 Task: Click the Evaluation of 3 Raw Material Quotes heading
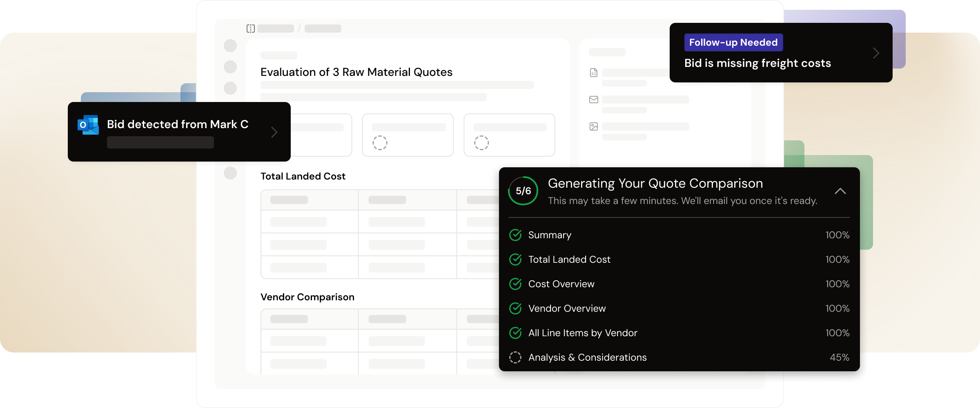(356, 72)
